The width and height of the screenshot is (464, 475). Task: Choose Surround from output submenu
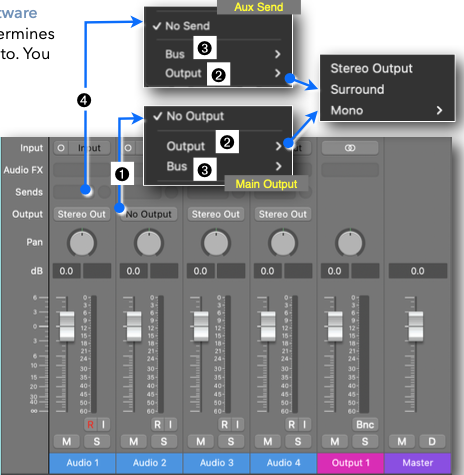pyautogui.click(x=357, y=89)
